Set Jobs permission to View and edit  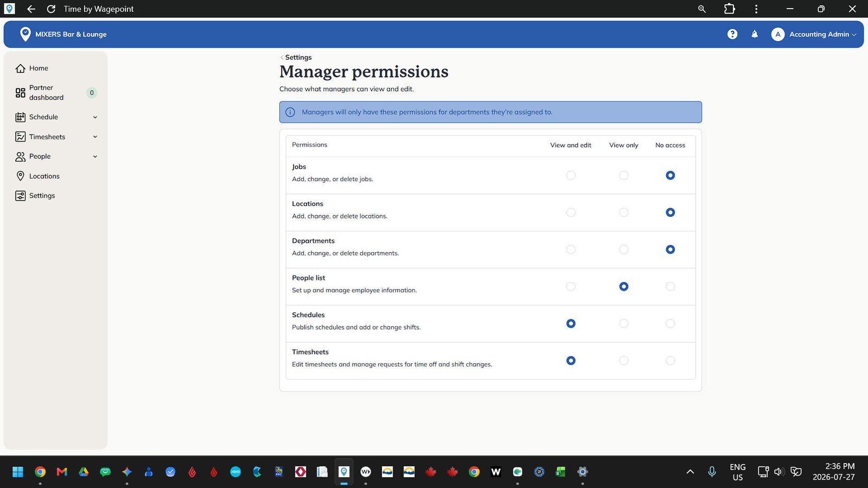point(571,176)
